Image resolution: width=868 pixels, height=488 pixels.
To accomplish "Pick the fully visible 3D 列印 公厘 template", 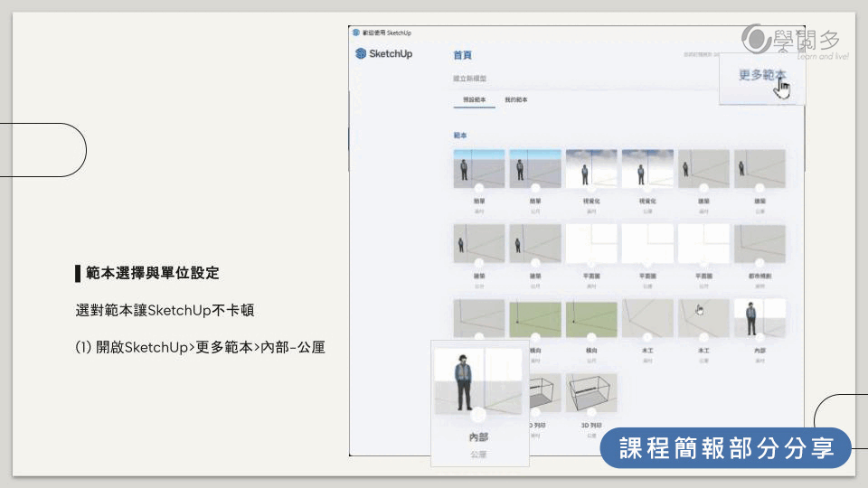I will click(591, 393).
